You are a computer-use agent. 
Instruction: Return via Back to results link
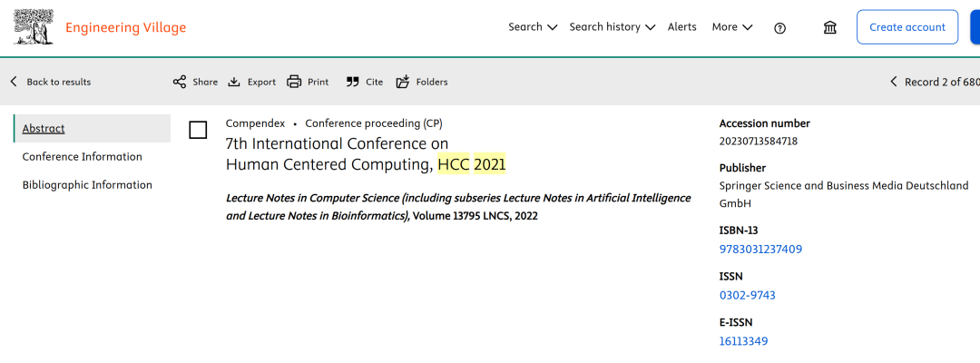point(58,82)
